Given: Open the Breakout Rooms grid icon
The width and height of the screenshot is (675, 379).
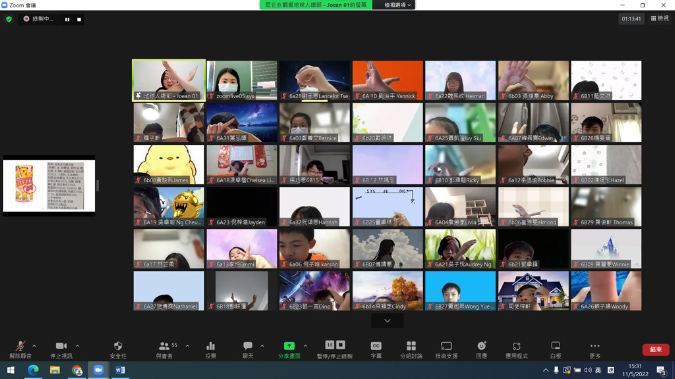Looking at the screenshot, I should click(411, 349).
